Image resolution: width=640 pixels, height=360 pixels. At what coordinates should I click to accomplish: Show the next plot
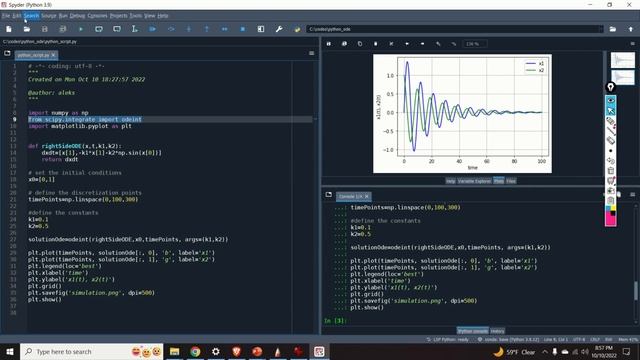point(422,44)
